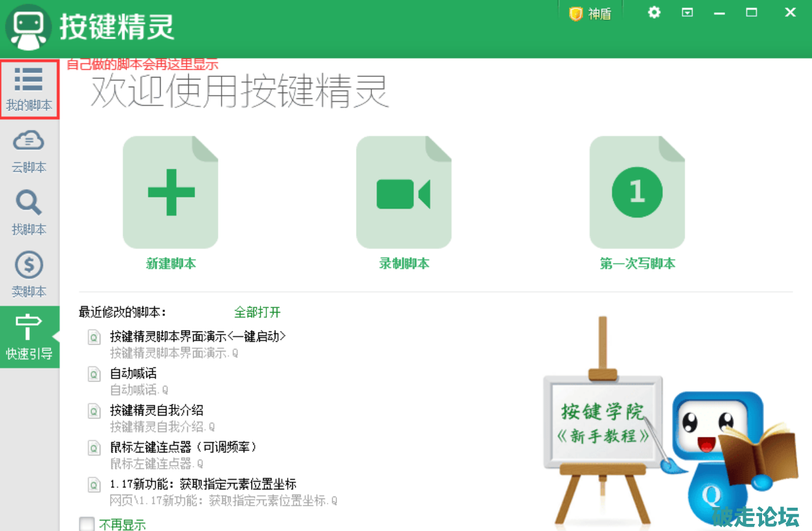Toggle the 不再显示 checkbox
Screen dimensions: 812x531
click(x=87, y=524)
